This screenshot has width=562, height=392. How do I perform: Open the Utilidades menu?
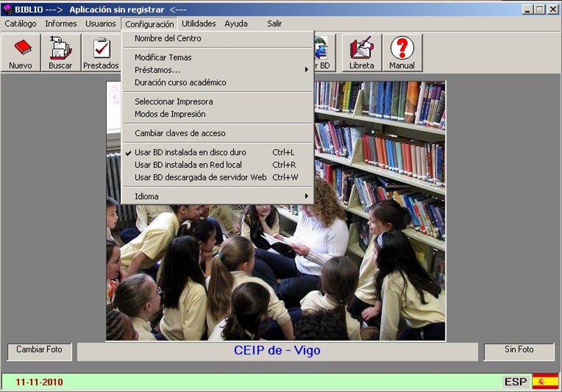coord(198,24)
